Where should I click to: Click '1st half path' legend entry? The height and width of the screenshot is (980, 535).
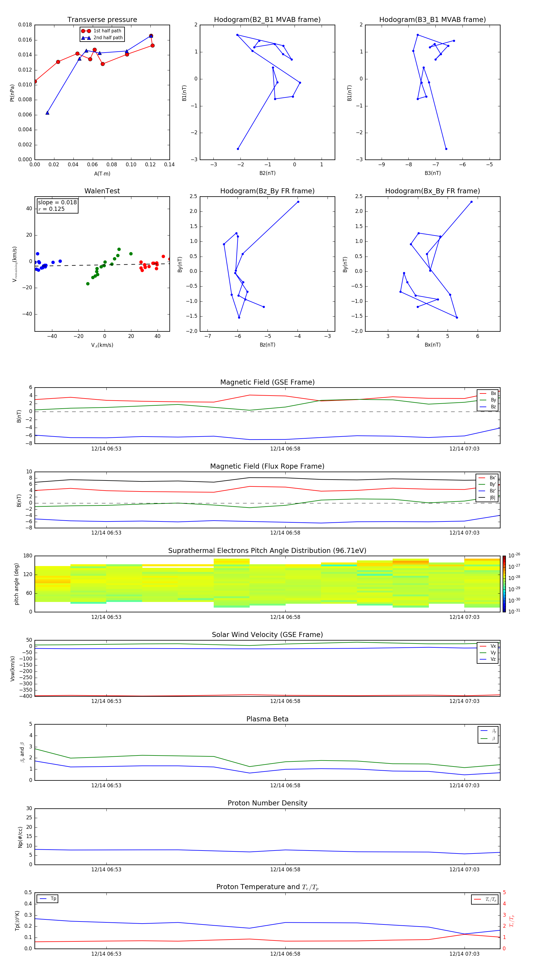pyautogui.click(x=101, y=31)
